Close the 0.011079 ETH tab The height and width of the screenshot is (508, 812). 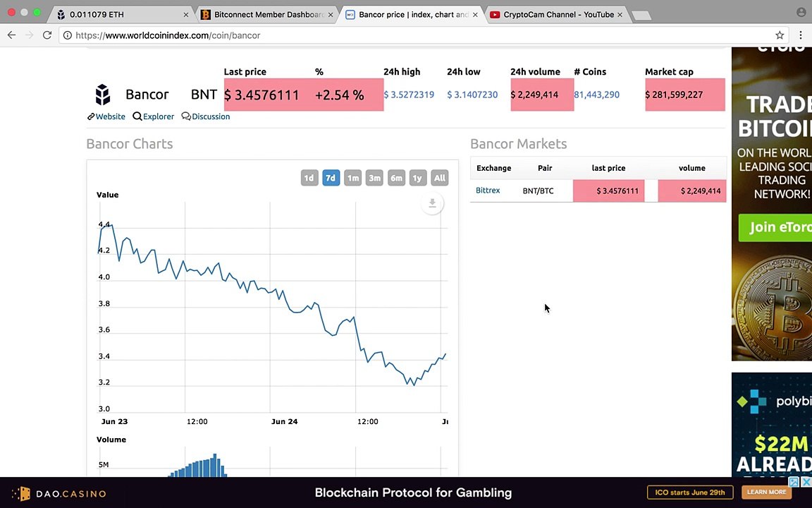click(x=186, y=15)
